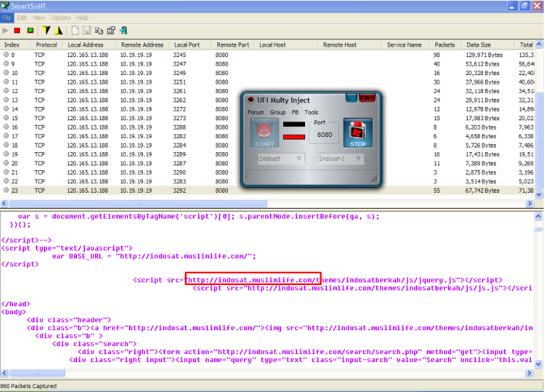Open the FB menu in UFI Multy Inject
This screenshot has width=545, height=392.
(x=294, y=112)
